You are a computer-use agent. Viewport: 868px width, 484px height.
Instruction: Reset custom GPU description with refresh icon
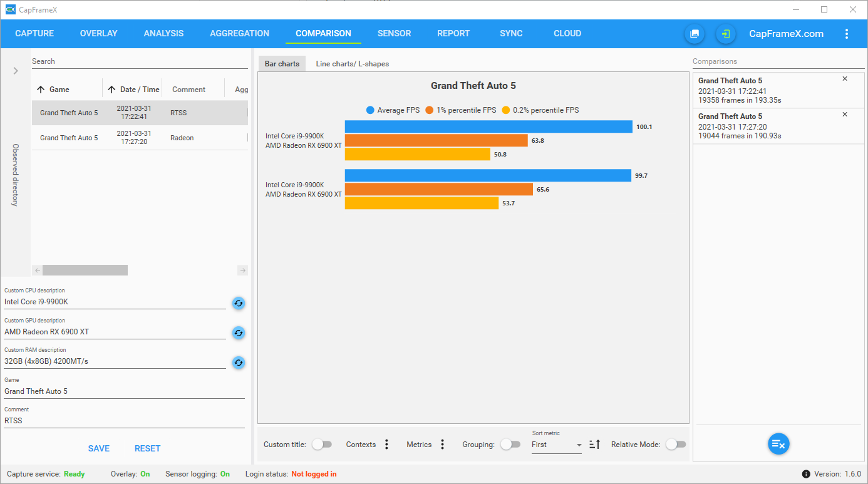coord(239,332)
